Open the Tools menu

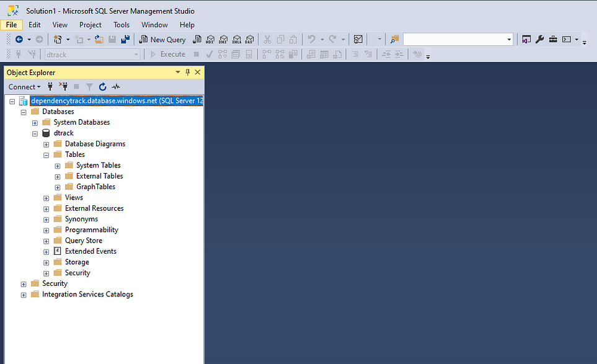pos(122,25)
